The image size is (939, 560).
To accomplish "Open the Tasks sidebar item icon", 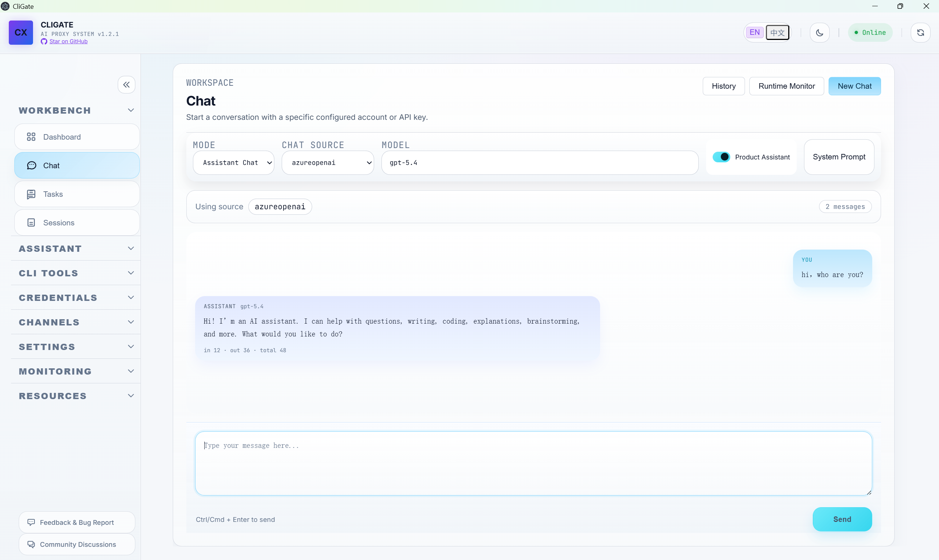I will pos(31,194).
